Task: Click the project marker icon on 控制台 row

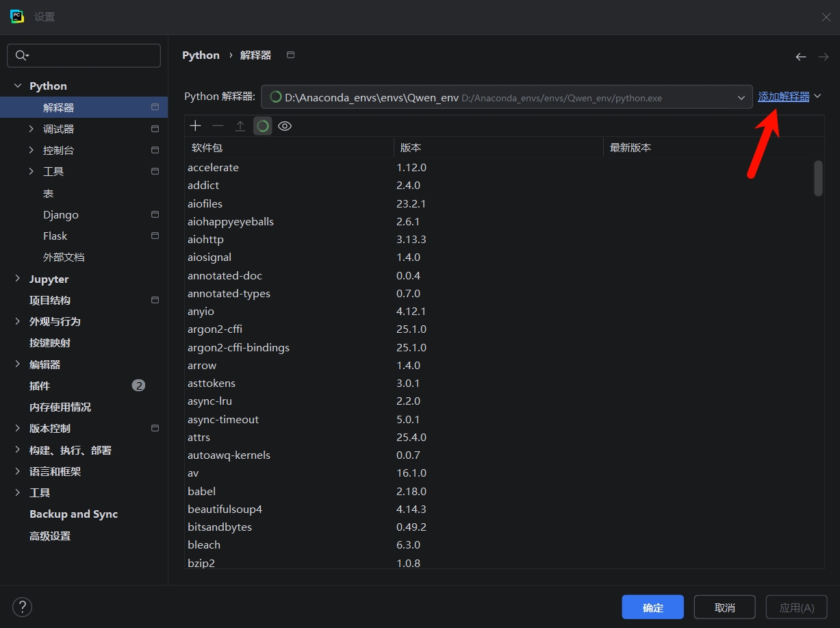Action: pos(155,150)
